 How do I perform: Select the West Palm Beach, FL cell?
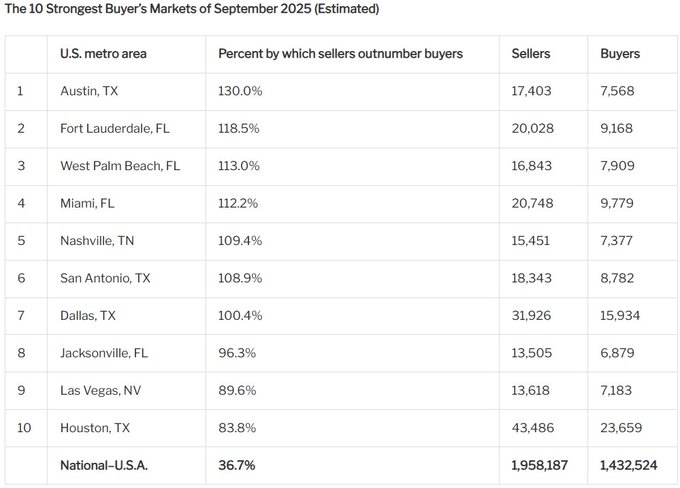point(120,166)
